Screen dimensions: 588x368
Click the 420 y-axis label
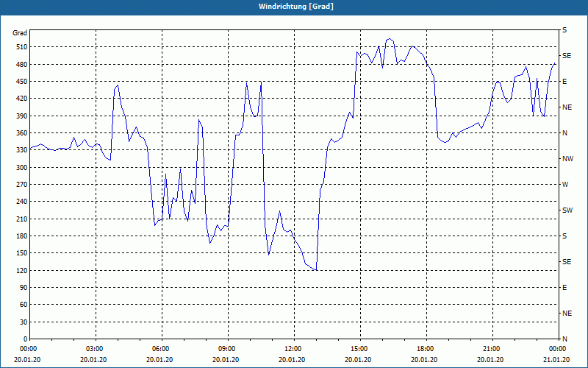click(x=21, y=99)
